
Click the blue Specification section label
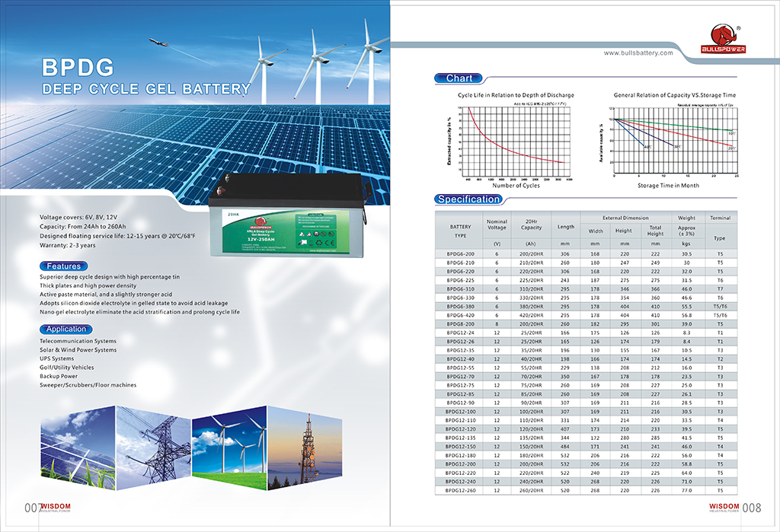468,199
